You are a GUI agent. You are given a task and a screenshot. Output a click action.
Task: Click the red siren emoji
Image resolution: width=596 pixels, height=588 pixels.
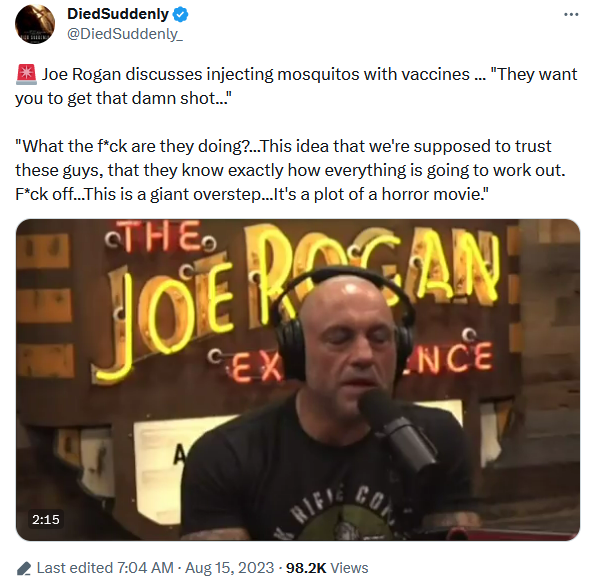coord(26,74)
